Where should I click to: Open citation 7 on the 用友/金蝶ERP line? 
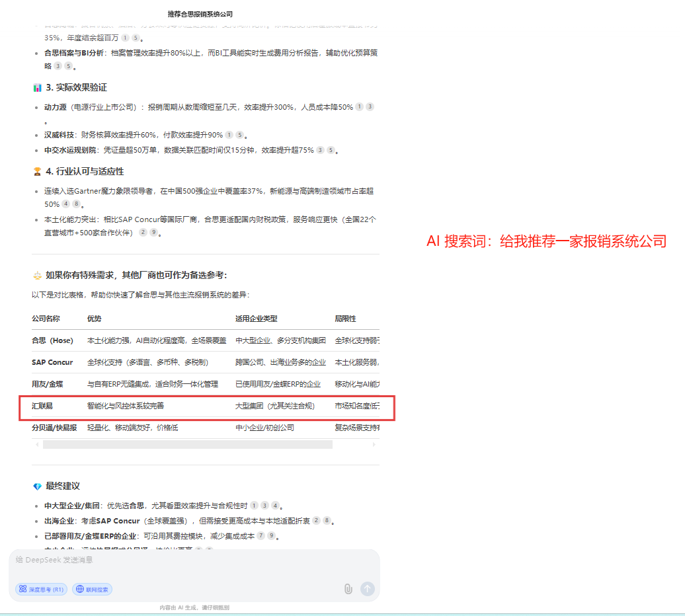point(261,536)
